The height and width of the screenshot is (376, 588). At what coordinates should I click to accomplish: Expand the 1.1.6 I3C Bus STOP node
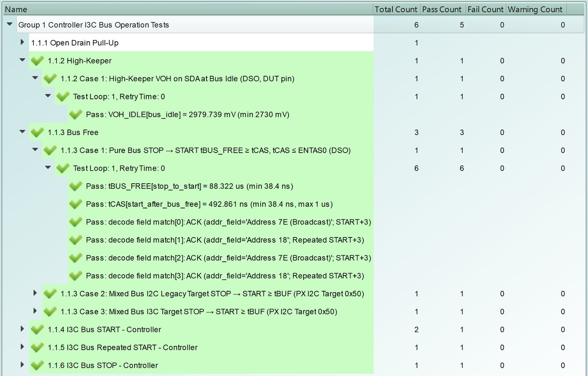pyautogui.click(x=22, y=365)
